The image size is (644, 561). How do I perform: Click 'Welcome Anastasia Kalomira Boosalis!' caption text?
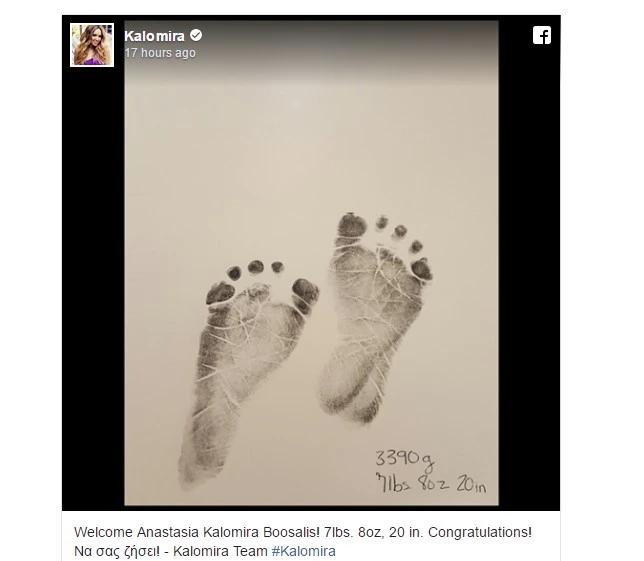[x=197, y=532]
